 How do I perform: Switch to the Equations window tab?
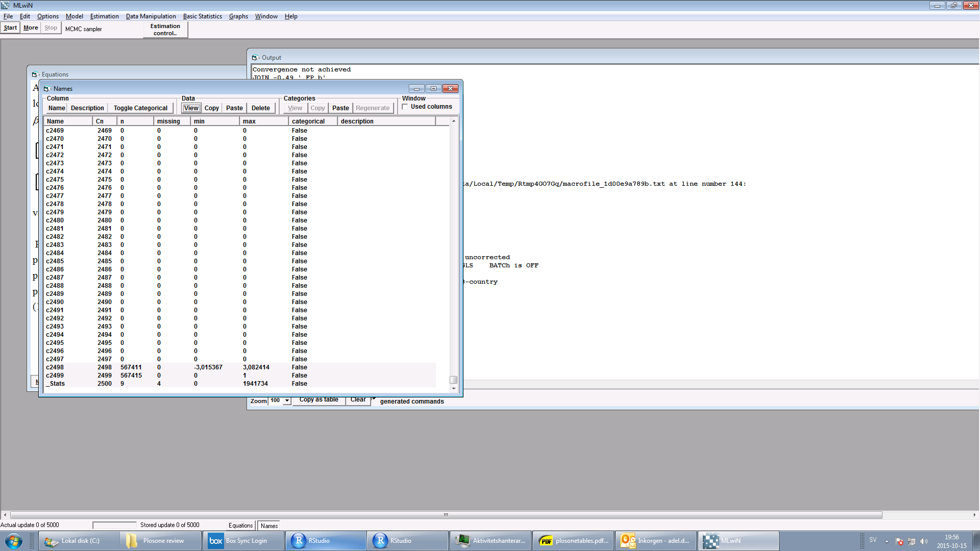click(240, 525)
